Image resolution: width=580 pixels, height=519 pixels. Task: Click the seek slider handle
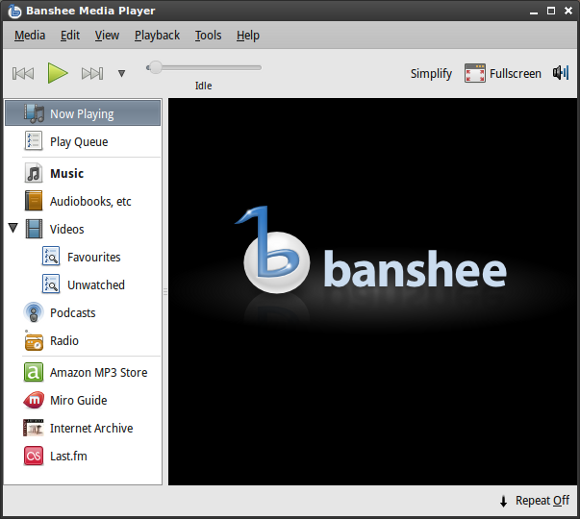pos(155,67)
